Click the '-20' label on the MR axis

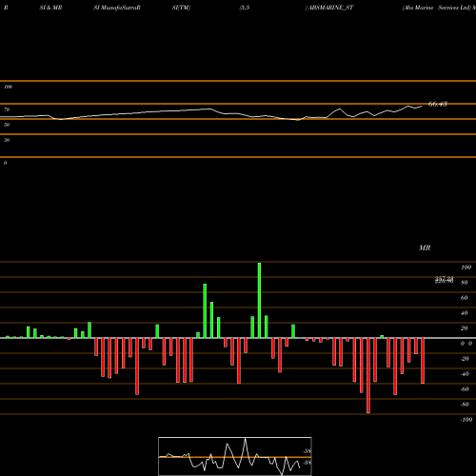click(x=465, y=359)
